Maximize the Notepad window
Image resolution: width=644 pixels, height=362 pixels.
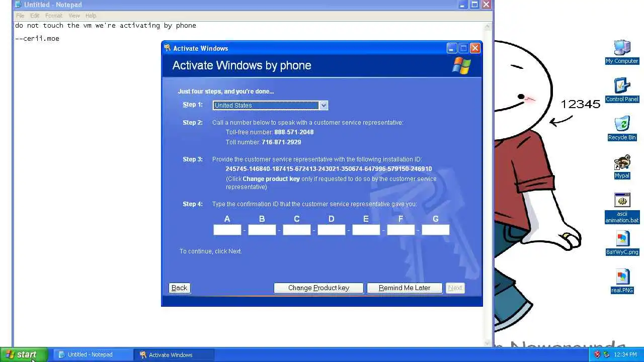point(474,5)
